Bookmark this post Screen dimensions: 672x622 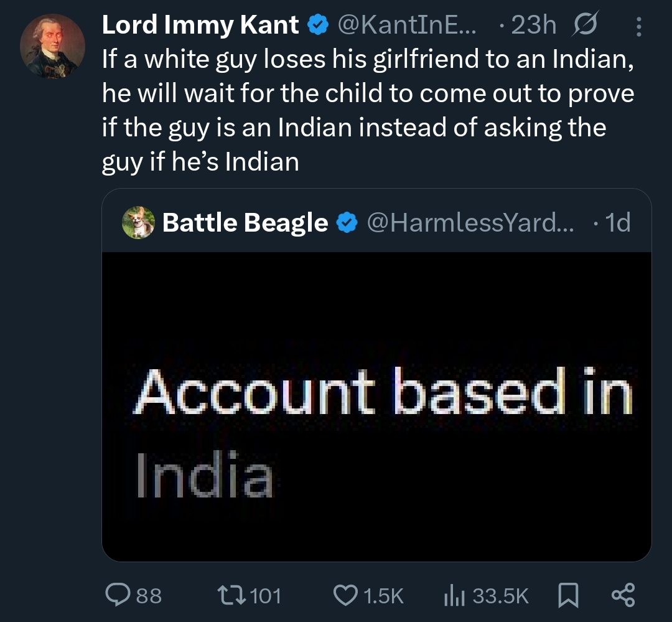[566, 596]
